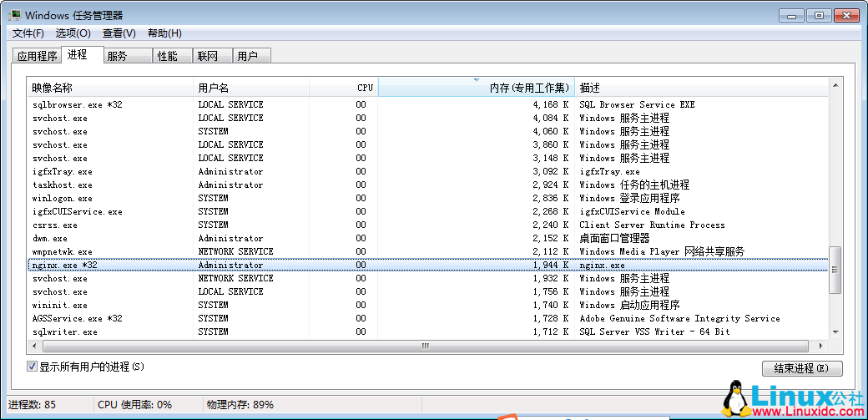
Task: Click the vertical scrollbar down arrow
Action: point(835,331)
